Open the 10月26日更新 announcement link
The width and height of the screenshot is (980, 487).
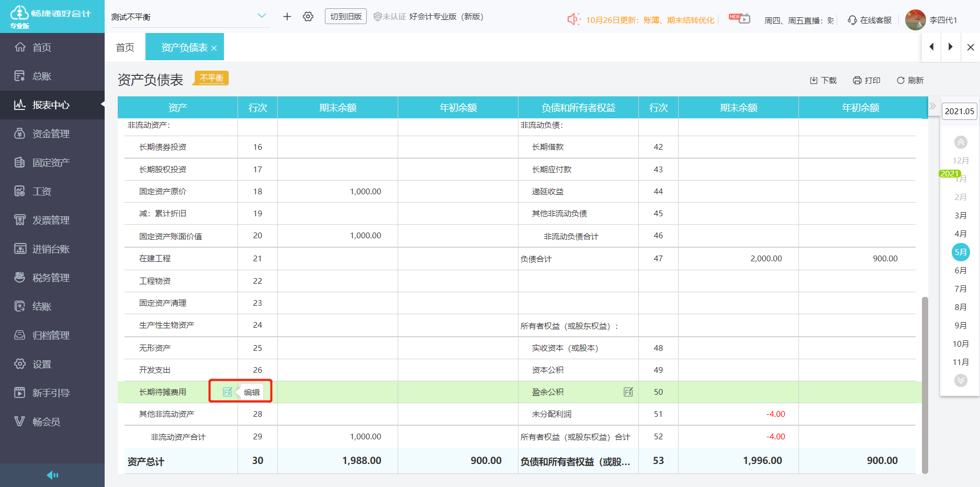tap(650, 20)
